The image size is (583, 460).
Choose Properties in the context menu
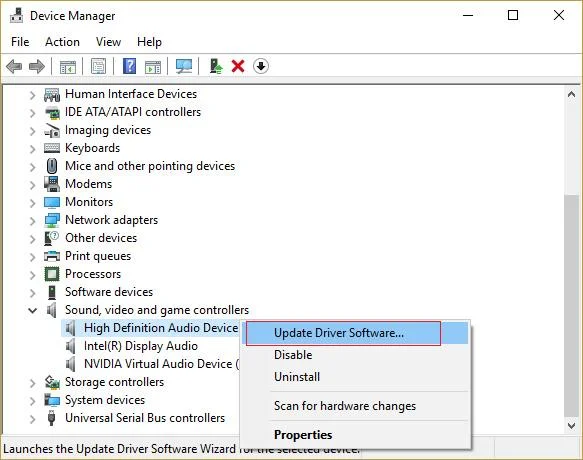pos(303,435)
